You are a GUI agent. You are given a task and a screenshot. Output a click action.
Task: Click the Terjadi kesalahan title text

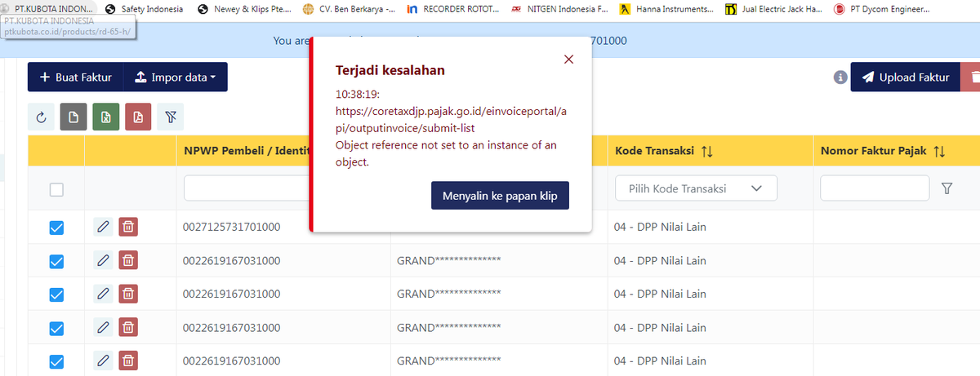tap(390, 70)
